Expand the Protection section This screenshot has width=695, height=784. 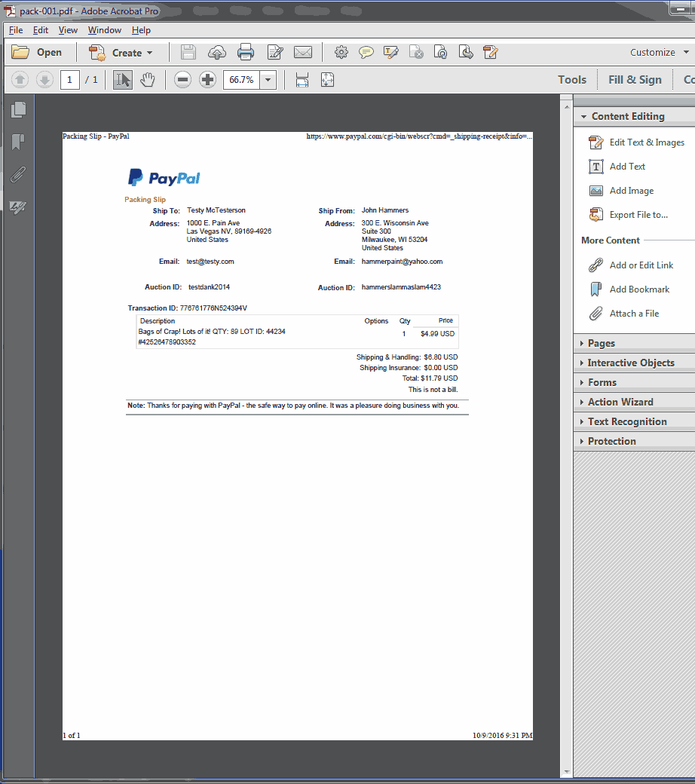tap(634, 441)
